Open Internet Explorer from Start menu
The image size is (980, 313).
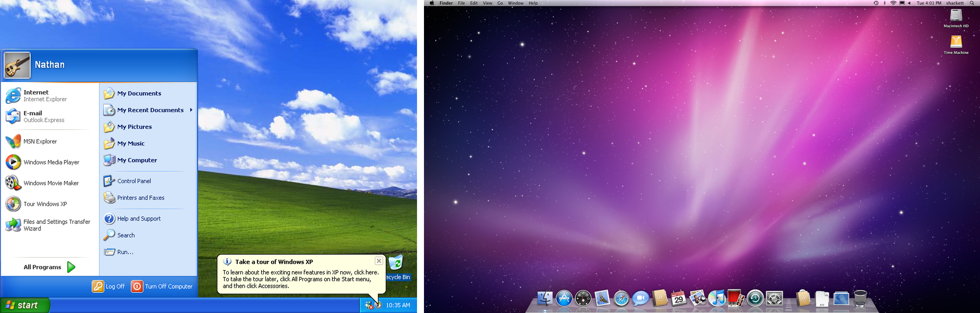pyautogui.click(x=49, y=96)
